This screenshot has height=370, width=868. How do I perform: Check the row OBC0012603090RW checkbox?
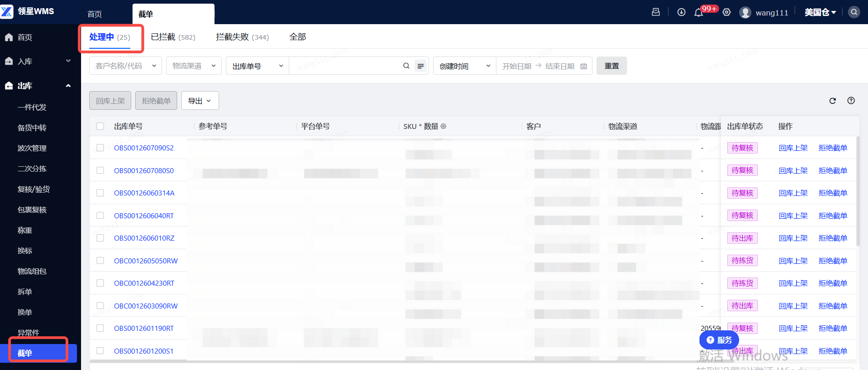pos(100,306)
